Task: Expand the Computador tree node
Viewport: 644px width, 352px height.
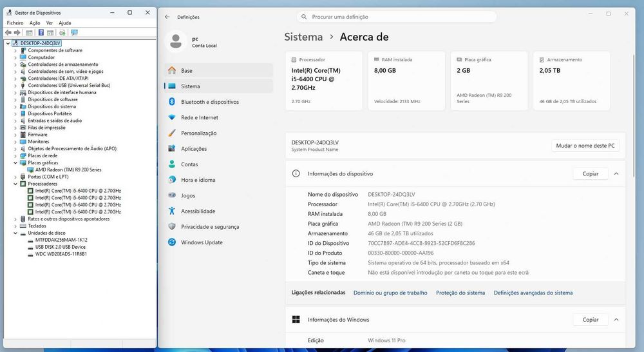Action: (x=15, y=57)
